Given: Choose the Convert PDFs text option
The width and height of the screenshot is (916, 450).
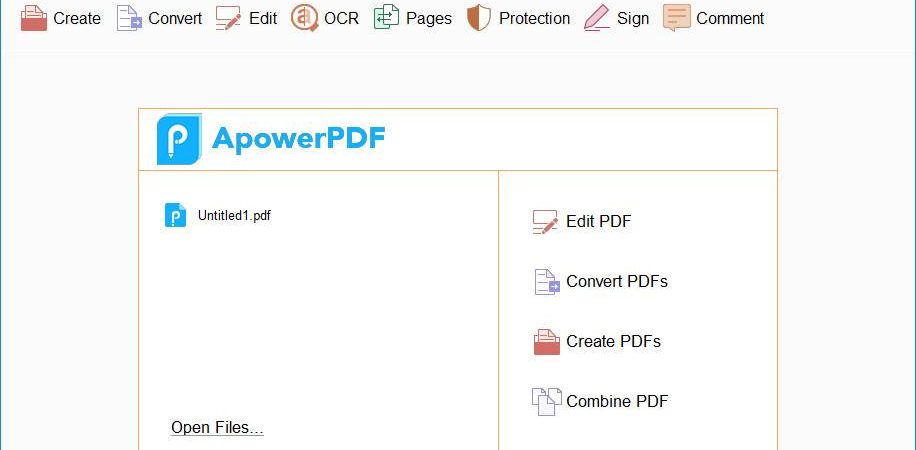Looking at the screenshot, I should coord(617,281).
